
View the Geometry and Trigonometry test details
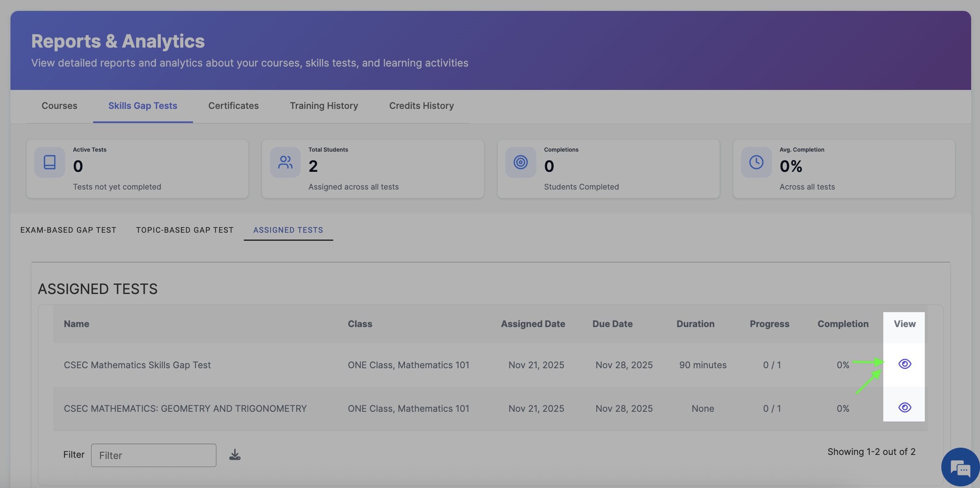(905, 408)
